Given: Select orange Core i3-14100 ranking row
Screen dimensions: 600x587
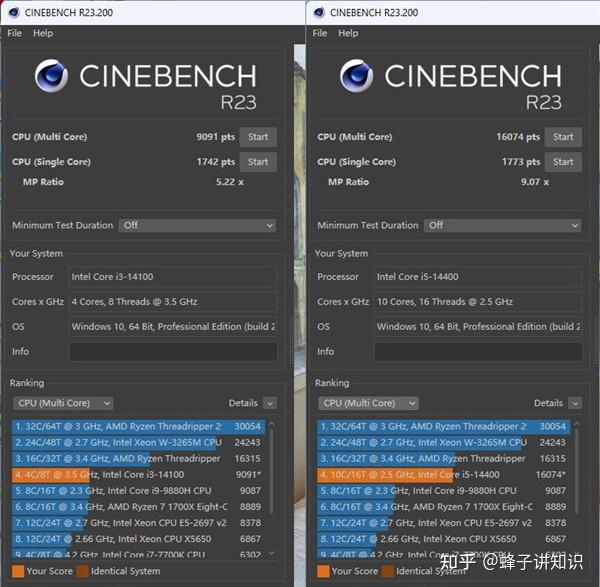Looking at the screenshot, I should click(x=139, y=474).
